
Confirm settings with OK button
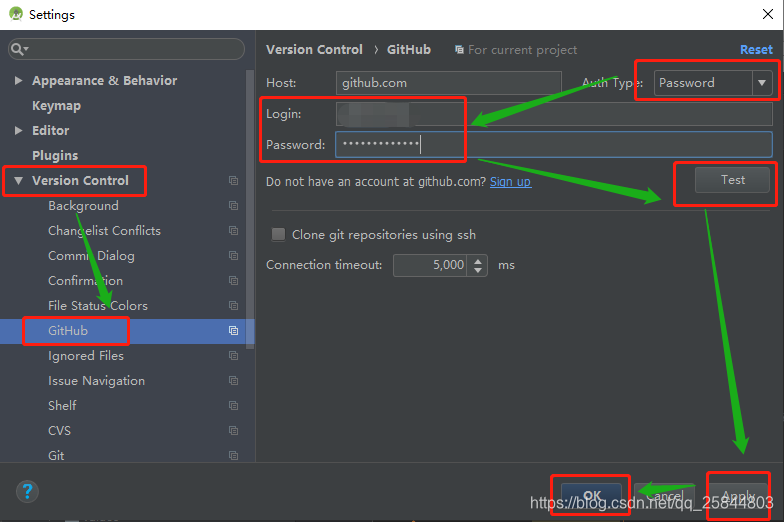pos(592,496)
